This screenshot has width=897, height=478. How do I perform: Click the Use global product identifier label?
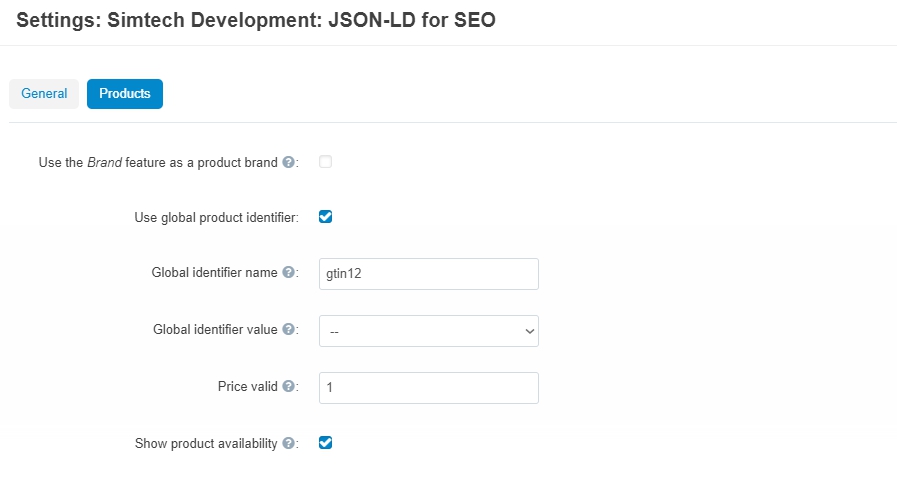tap(216, 218)
